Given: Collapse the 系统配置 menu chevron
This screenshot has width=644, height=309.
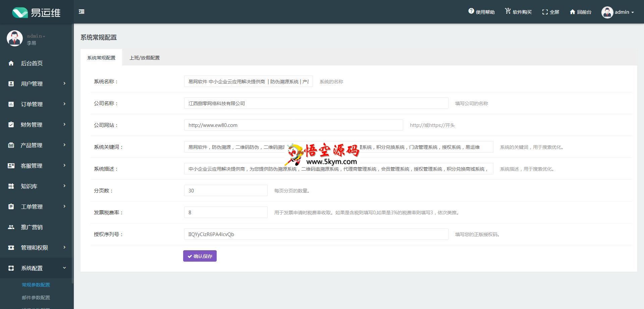Looking at the screenshot, I should [64, 268].
